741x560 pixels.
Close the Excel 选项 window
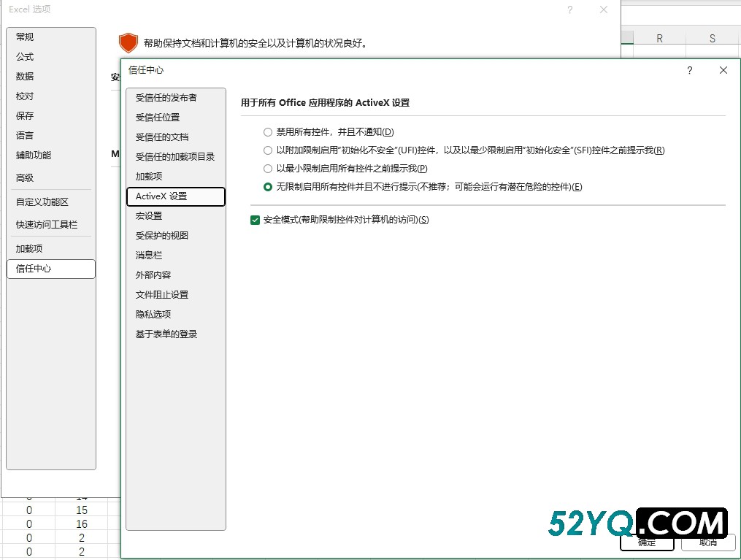coord(604,9)
